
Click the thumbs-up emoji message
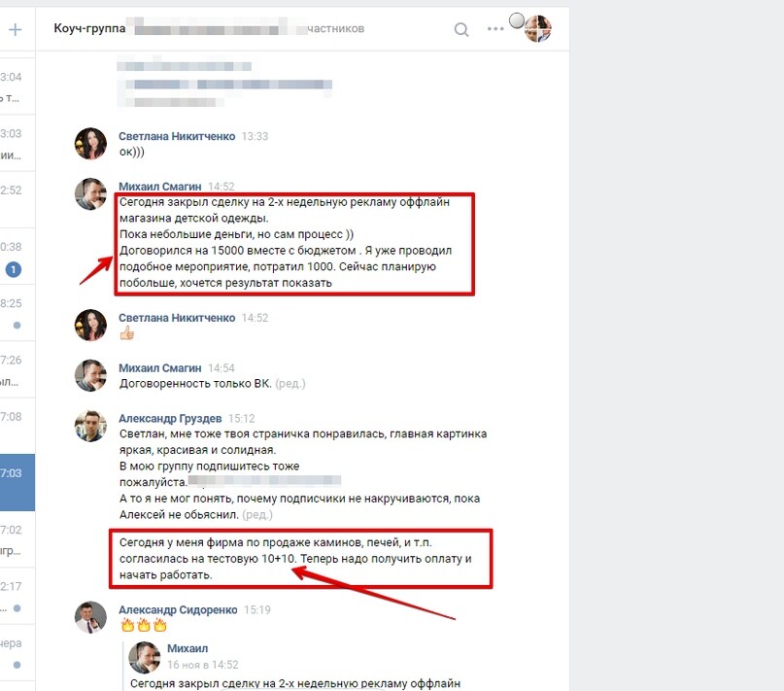click(x=127, y=332)
